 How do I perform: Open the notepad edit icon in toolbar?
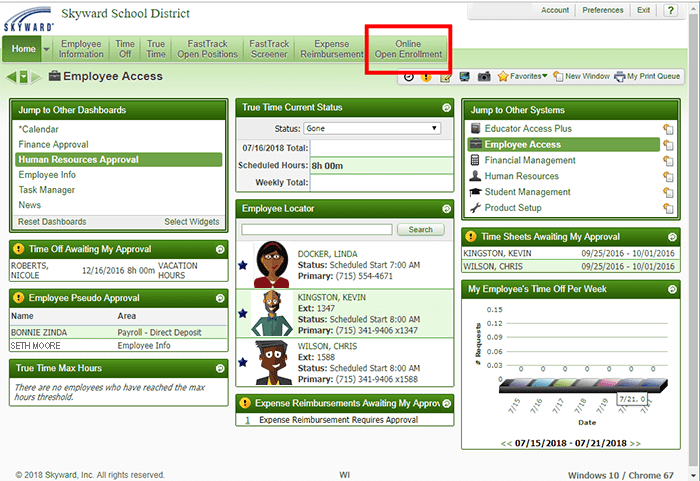[x=445, y=77]
